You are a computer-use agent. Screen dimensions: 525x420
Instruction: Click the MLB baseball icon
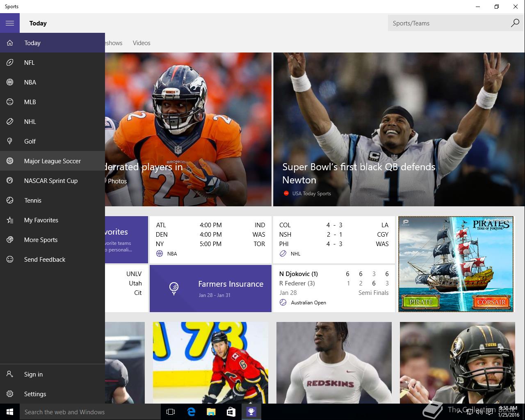click(10, 102)
